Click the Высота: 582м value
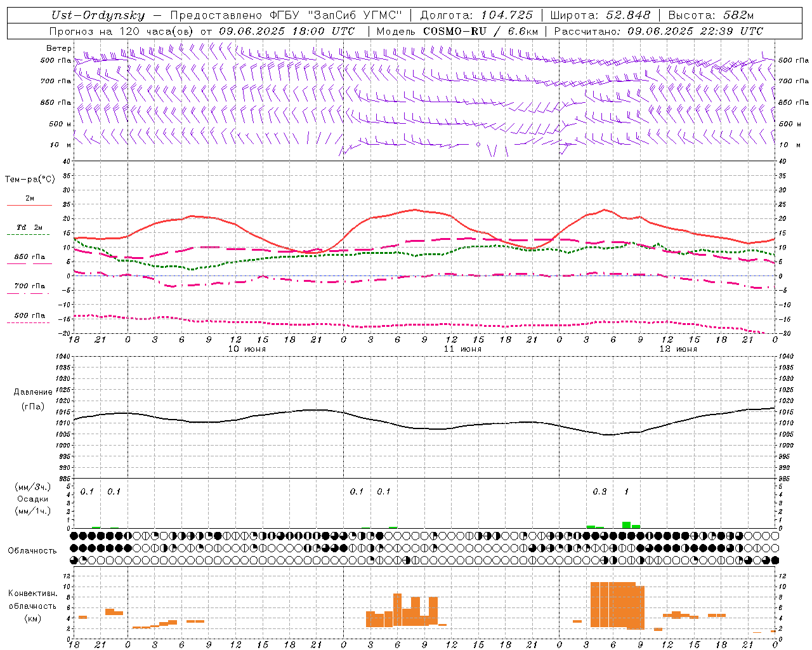 coord(711,15)
